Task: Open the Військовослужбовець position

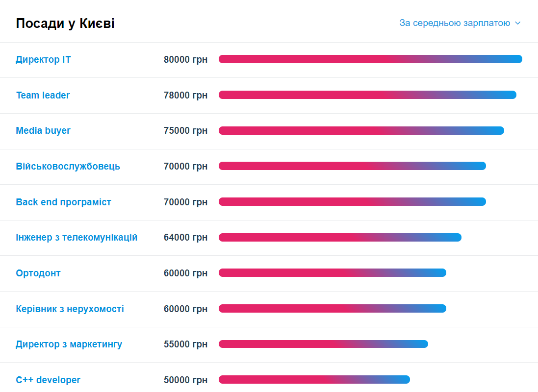Action: point(68,166)
